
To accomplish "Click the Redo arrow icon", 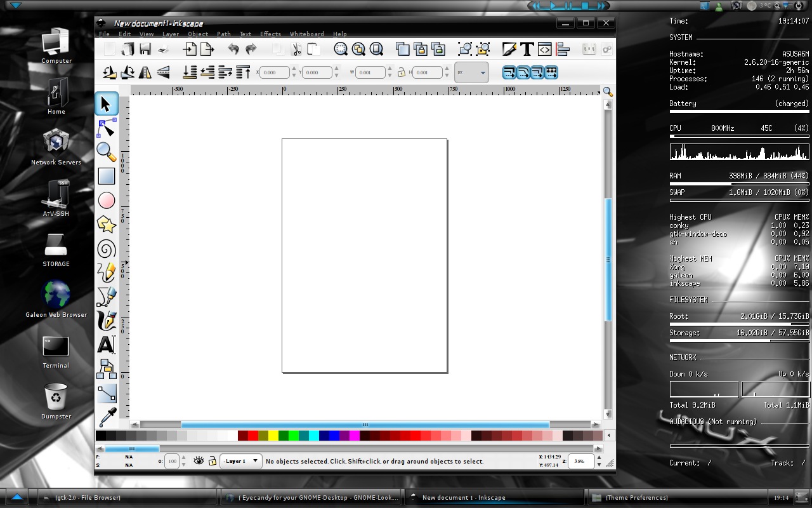I will coord(251,49).
